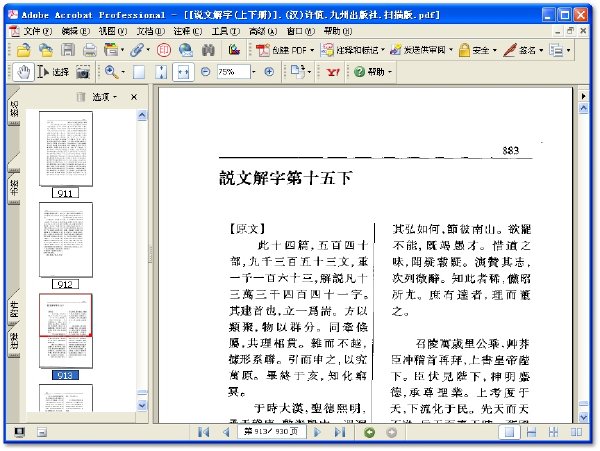
Task: Click the Zoom in plus button
Action: 269,72
